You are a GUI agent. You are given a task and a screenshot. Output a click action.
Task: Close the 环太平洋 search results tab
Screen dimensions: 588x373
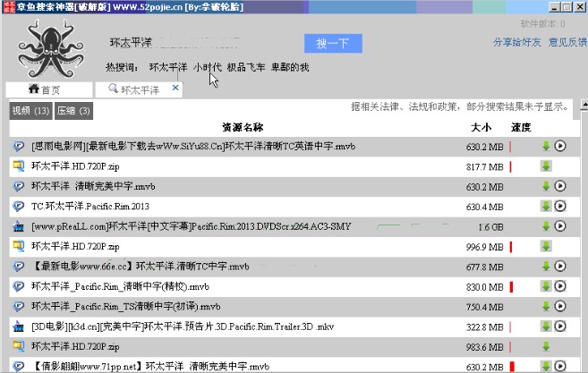point(175,88)
